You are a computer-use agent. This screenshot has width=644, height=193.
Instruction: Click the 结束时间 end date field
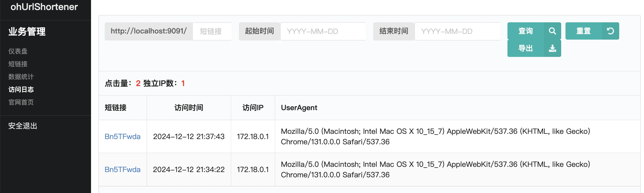[457, 31]
